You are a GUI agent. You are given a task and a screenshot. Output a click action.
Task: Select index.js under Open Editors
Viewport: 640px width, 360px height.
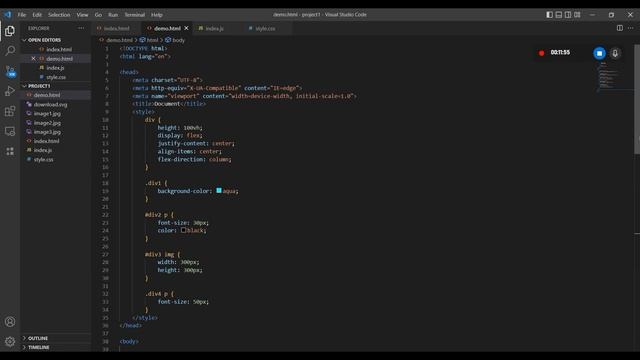point(55,68)
